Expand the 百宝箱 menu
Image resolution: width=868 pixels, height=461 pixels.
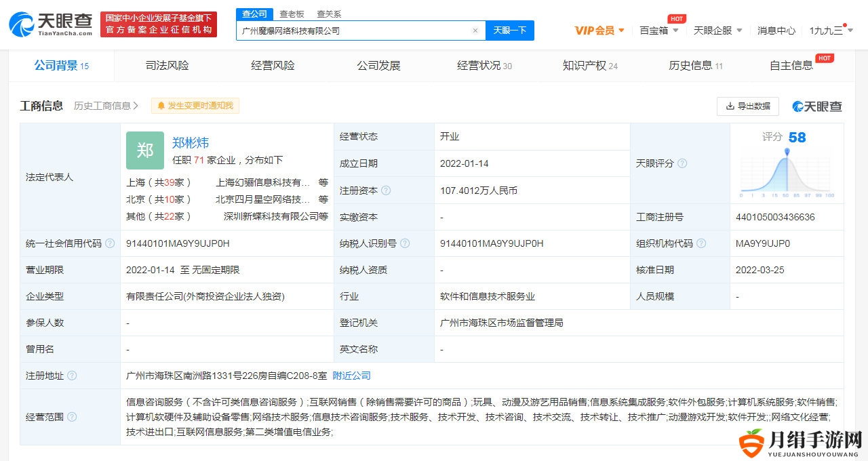point(659,31)
